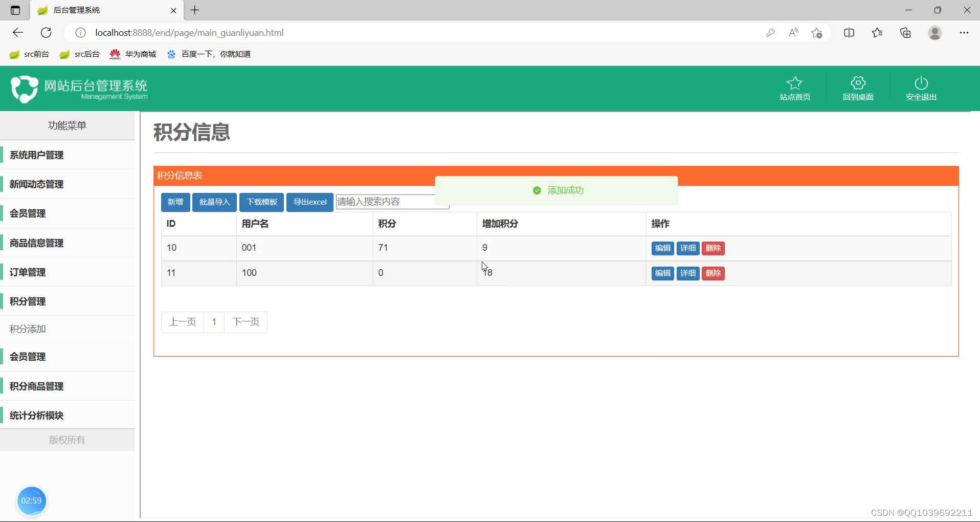980x522 pixels.
Task: Click 下载模板 button
Action: (262, 202)
